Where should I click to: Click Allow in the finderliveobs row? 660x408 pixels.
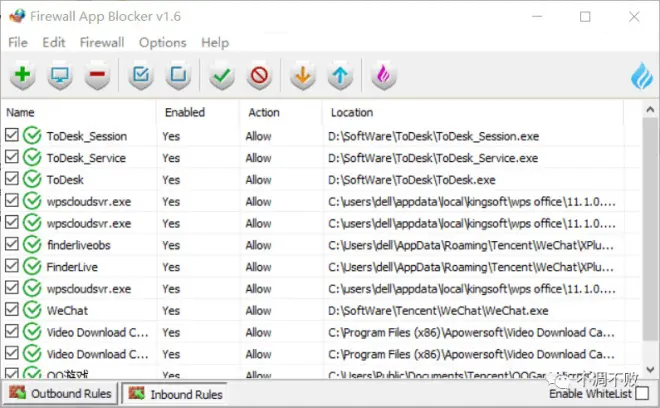click(258, 245)
